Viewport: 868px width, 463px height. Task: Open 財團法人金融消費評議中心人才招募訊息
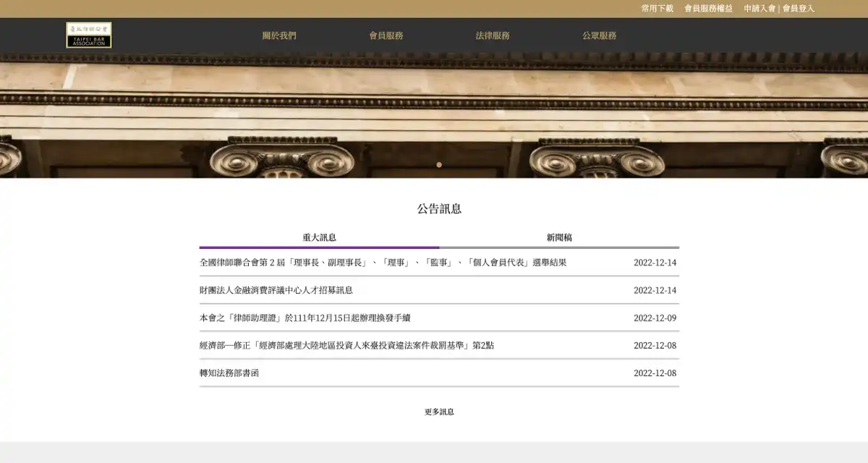(x=276, y=290)
